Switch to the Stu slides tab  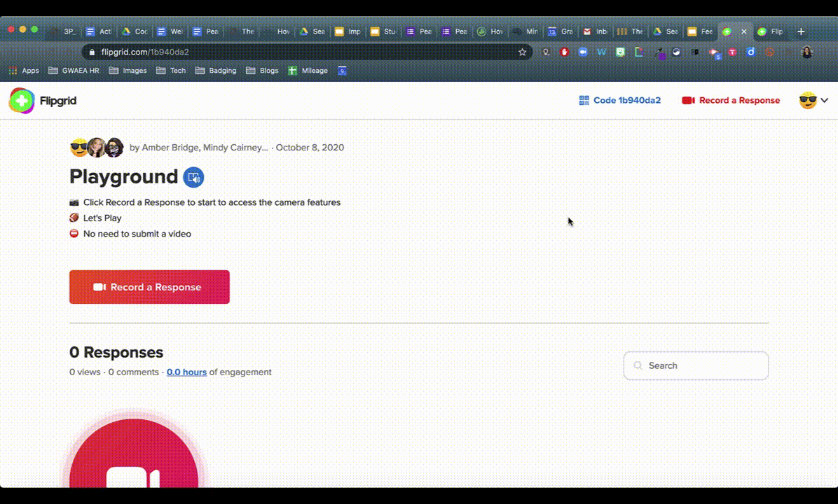pyautogui.click(x=384, y=31)
